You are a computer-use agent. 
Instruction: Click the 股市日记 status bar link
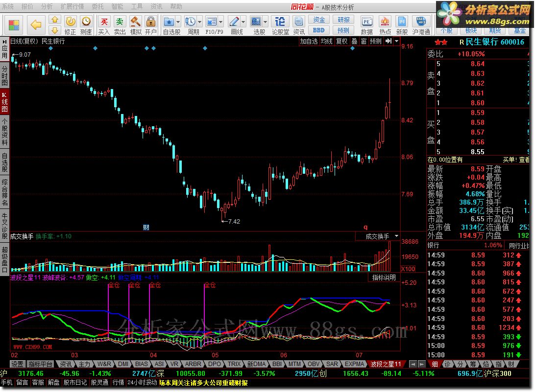click(75, 382)
